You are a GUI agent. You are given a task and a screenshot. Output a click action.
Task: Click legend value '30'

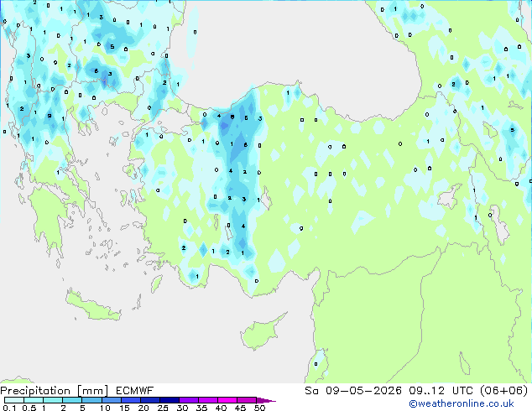point(182,408)
